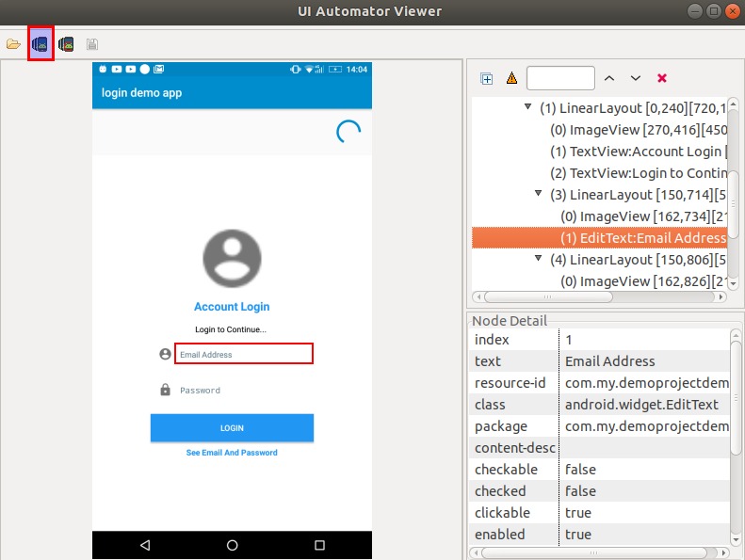Click hierarchy tree horizontal scrollbar thumb

tap(549, 296)
